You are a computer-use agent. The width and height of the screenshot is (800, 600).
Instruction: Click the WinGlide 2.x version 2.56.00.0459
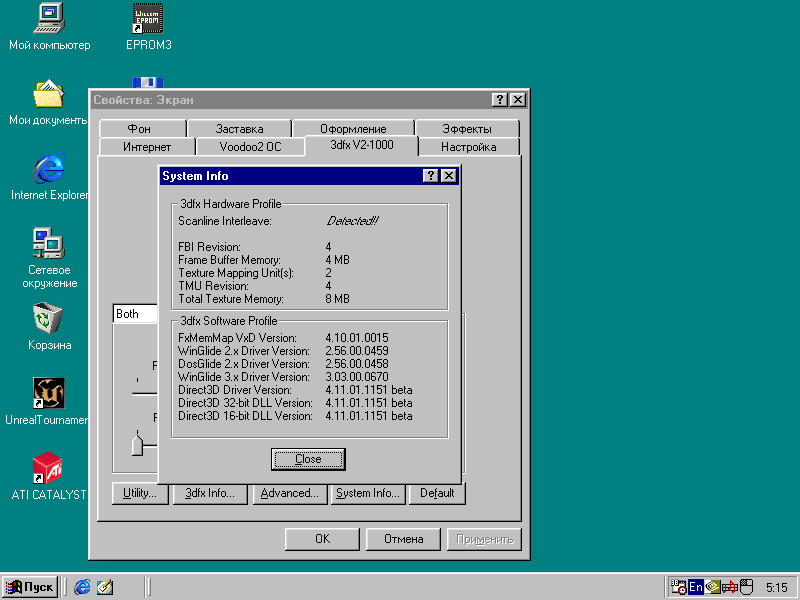coord(357,351)
